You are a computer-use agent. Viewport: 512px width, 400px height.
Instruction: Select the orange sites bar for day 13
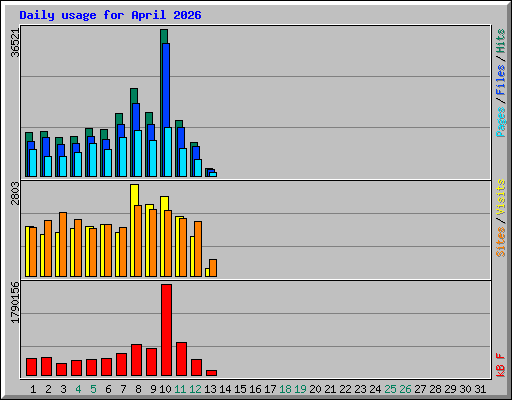click(213, 268)
